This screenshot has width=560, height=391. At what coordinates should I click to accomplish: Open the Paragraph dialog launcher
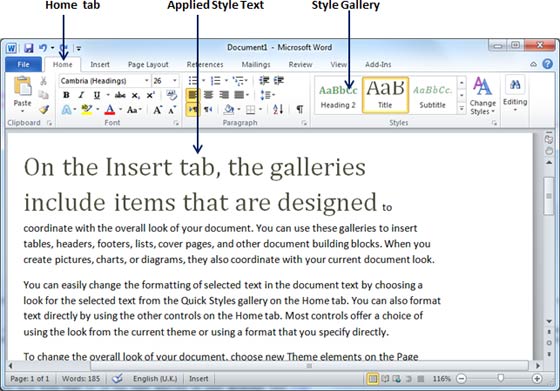tap(304, 123)
